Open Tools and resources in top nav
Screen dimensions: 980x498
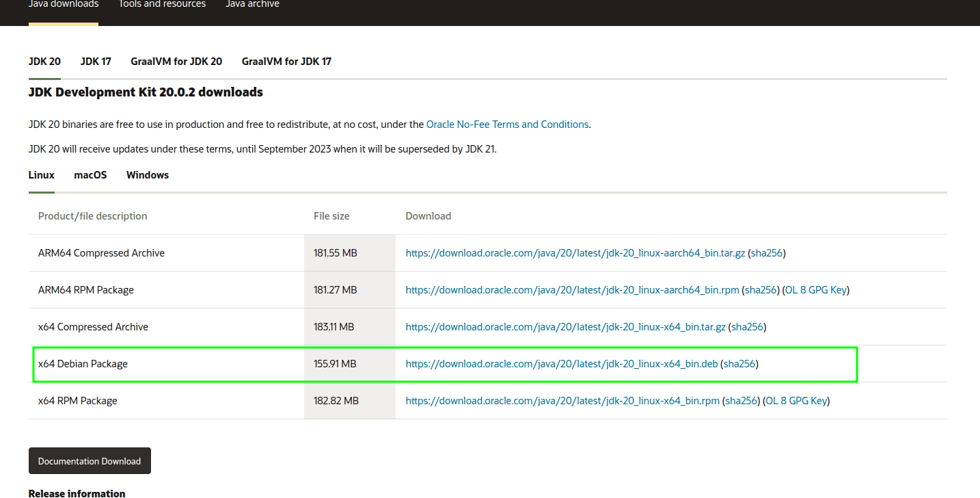click(162, 4)
